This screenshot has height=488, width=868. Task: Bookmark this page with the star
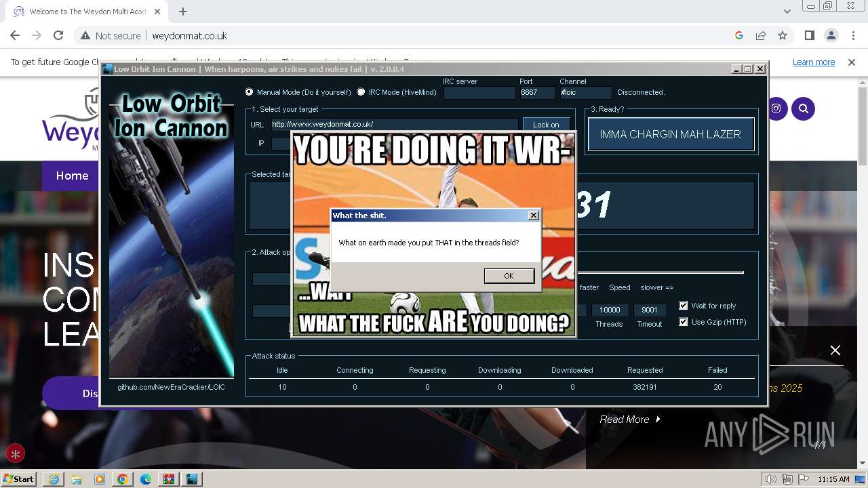point(783,36)
